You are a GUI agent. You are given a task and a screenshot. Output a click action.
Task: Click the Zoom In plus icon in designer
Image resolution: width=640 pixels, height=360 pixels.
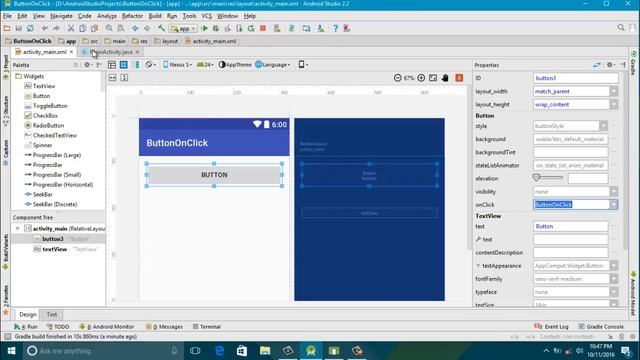pos(421,78)
